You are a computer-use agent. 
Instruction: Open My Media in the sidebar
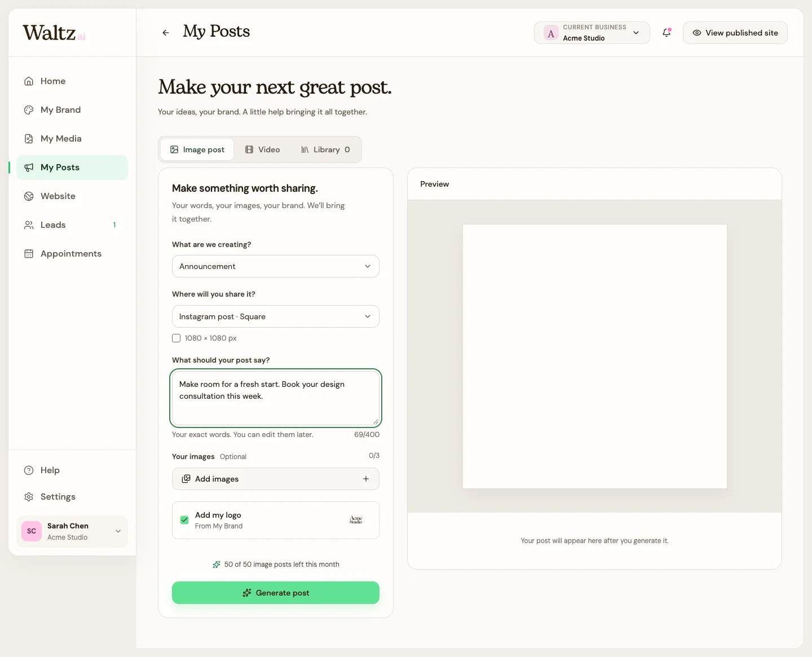(72, 139)
